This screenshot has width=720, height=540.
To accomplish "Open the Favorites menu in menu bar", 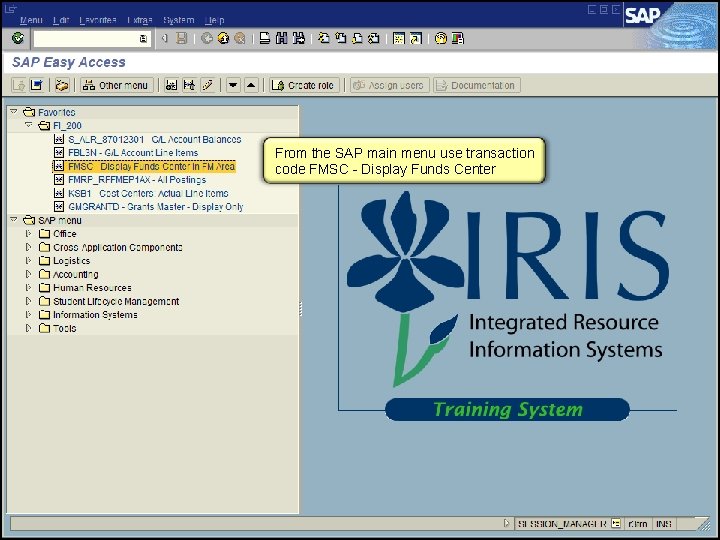I will click(x=97, y=20).
